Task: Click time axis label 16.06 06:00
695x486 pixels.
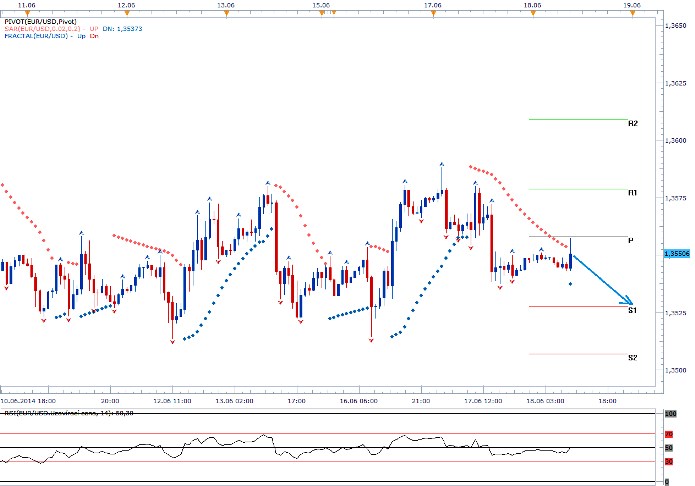Action: [x=359, y=401]
